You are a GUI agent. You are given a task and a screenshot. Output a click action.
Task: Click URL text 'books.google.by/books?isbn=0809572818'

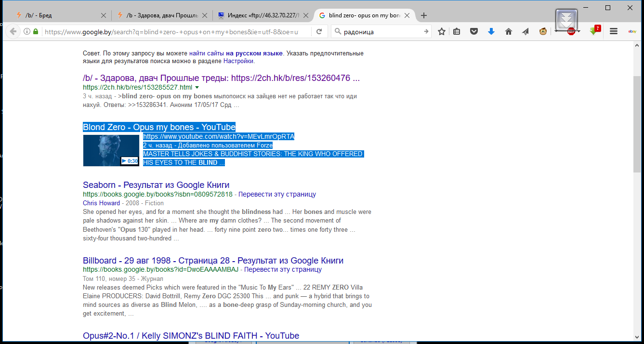coord(158,195)
